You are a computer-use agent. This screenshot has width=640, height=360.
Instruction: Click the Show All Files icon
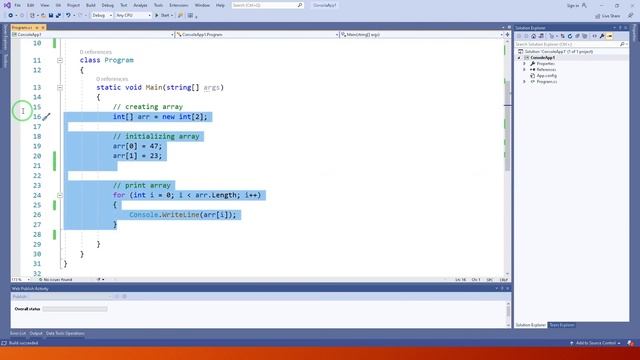584,36
